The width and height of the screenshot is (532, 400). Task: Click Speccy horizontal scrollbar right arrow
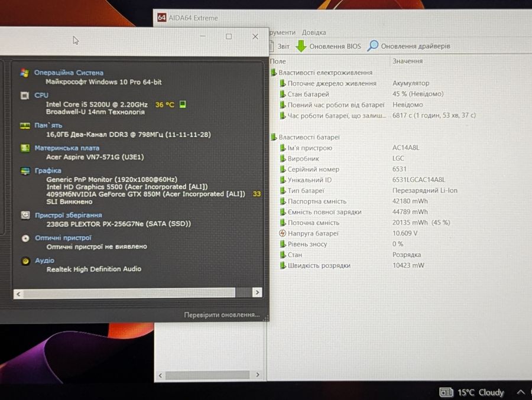point(257,292)
